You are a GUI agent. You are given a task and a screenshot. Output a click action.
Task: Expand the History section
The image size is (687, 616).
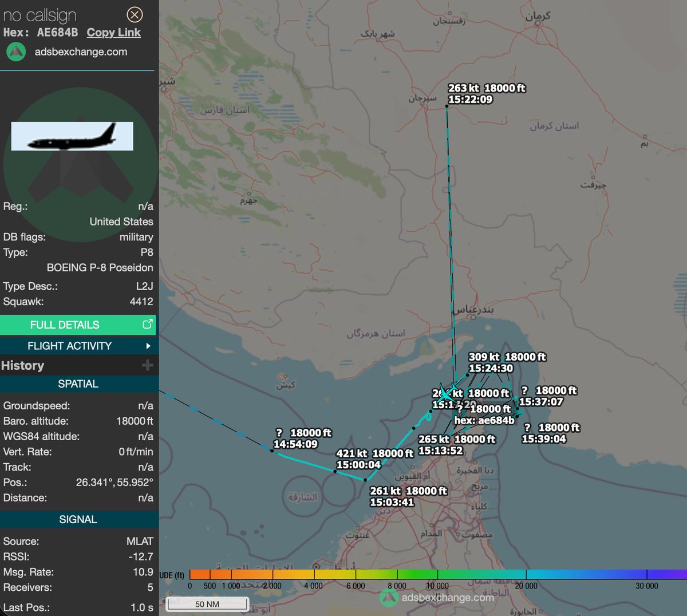click(79, 365)
